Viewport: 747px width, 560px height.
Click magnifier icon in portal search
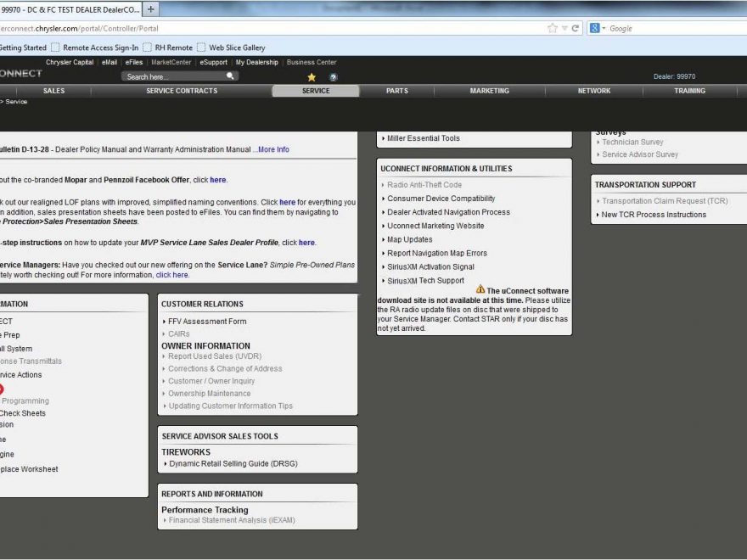(x=230, y=76)
